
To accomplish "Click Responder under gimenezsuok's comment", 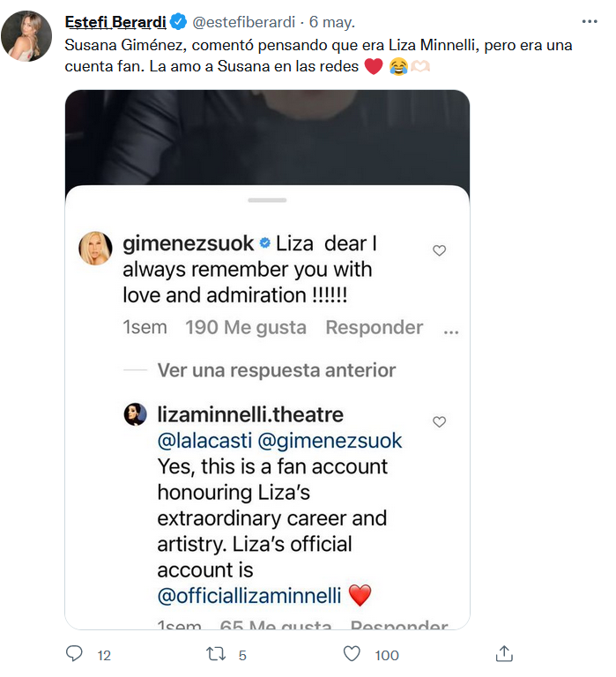I will (x=375, y=327).
